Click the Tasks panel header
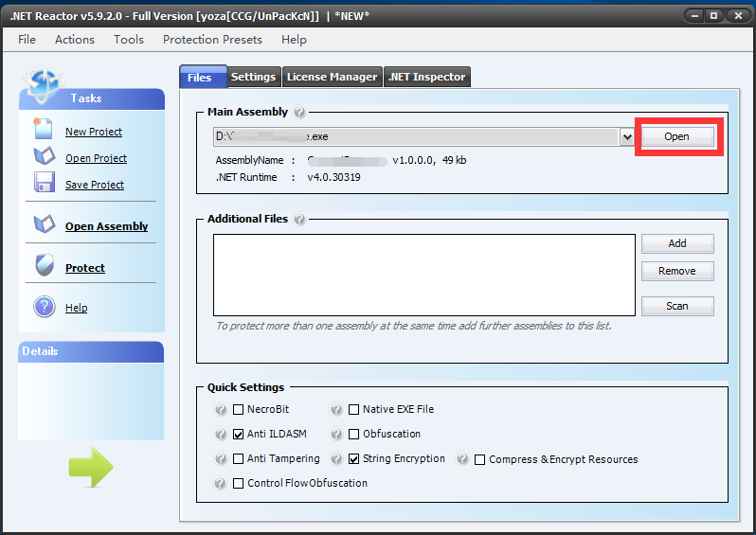756x535 pixels. point(92,98)
